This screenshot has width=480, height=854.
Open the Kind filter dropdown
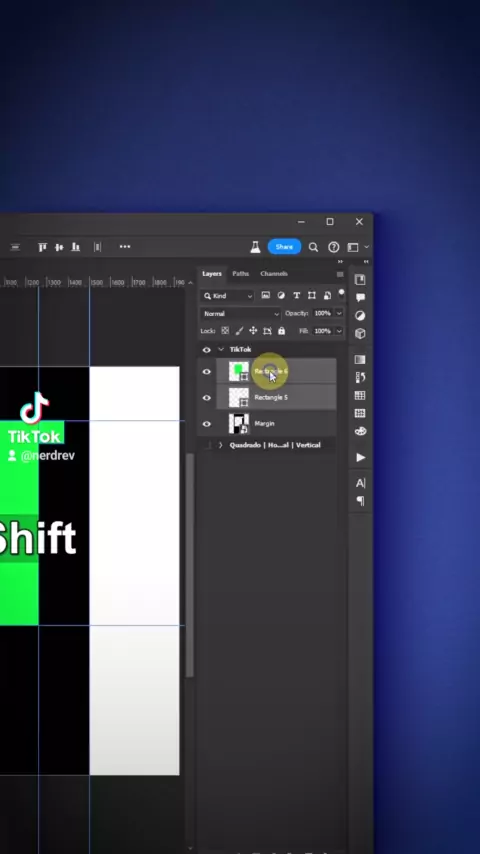228,296
